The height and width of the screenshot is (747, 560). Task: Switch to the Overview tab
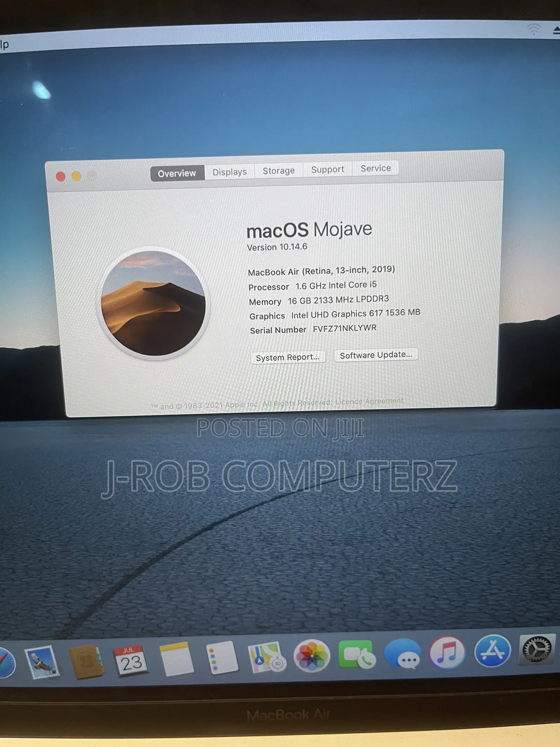[x=177, y=173]
